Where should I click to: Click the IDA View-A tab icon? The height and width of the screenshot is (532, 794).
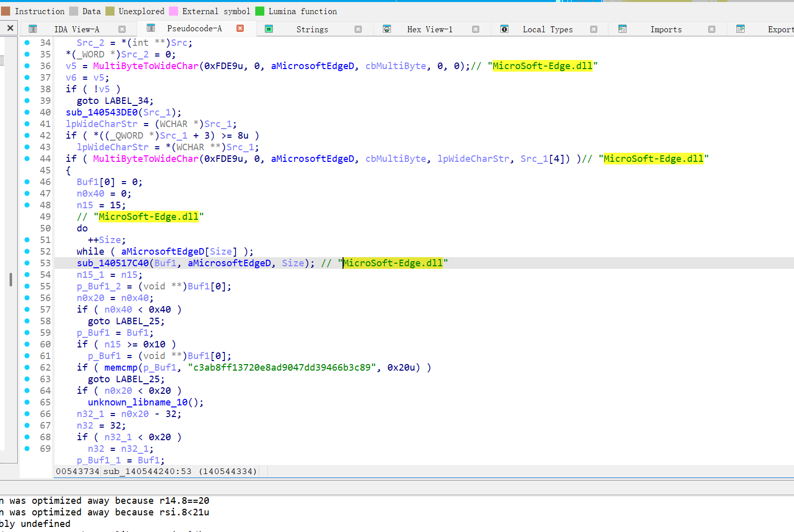33,29
